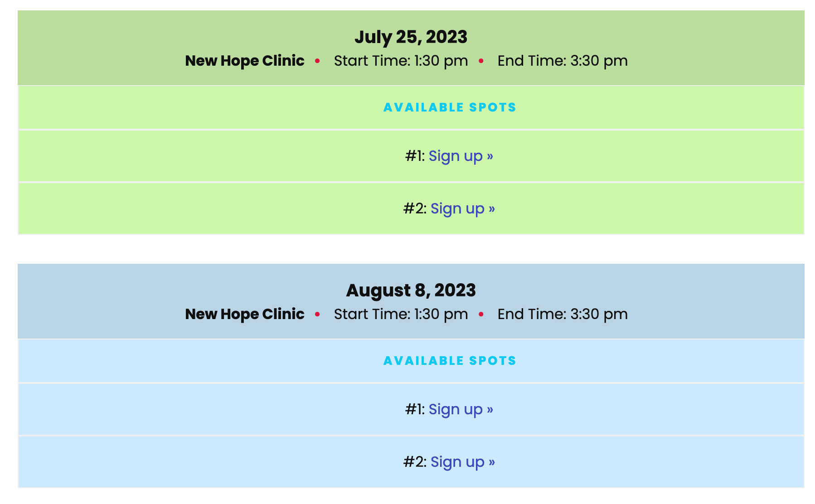Image resolution: width=815 pixels, height=504 pixels.
Task: Click the Start Time text under July 25
Action: [x=401, y=61]
